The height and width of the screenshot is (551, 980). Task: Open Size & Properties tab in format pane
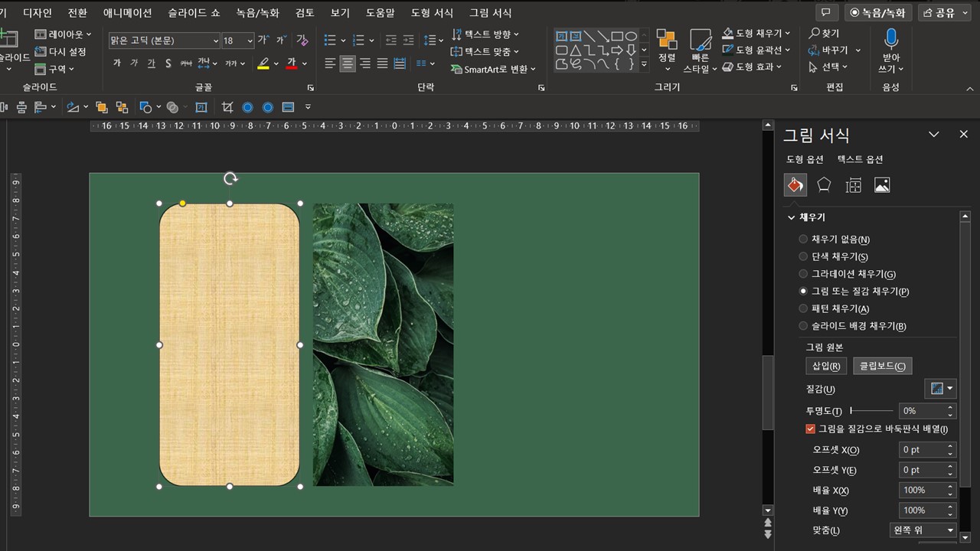coord(853,185)
